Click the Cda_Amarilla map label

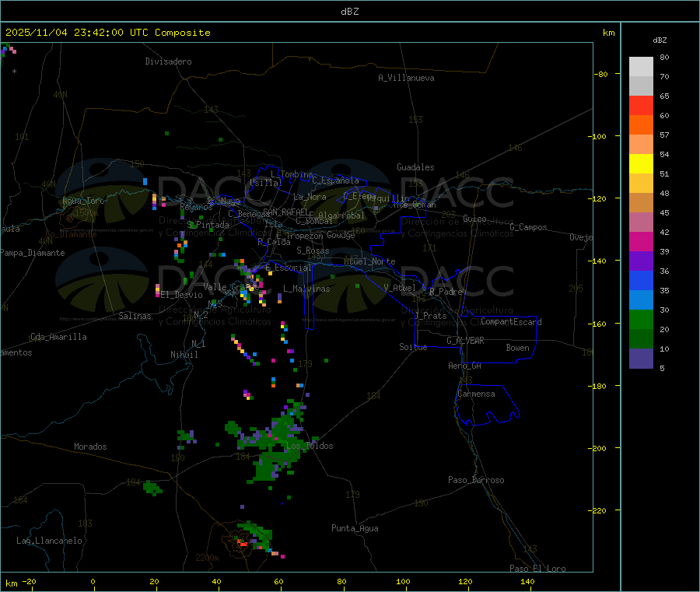pyautogui.click(x=58, y=337)
